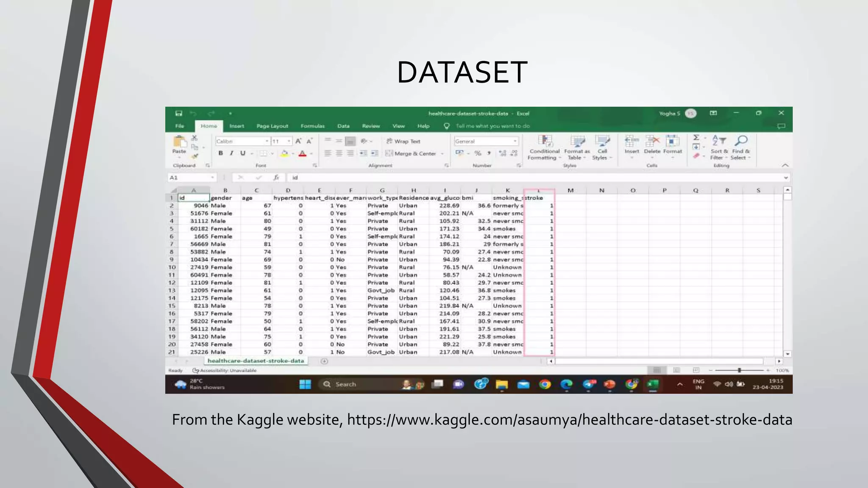Viewport: 868px width, 488px height.
Task: Open Chrome from the Windows taskbar
Action: 545,385
